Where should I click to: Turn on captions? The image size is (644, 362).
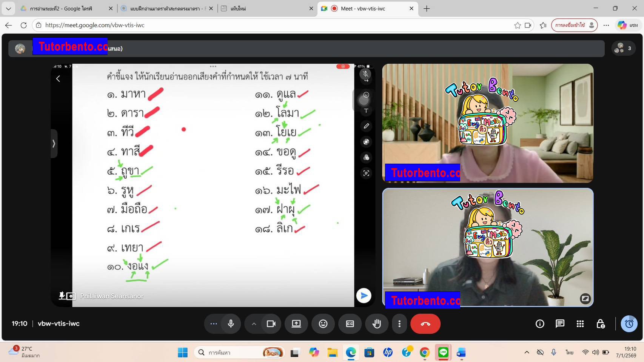pos(350,324)
